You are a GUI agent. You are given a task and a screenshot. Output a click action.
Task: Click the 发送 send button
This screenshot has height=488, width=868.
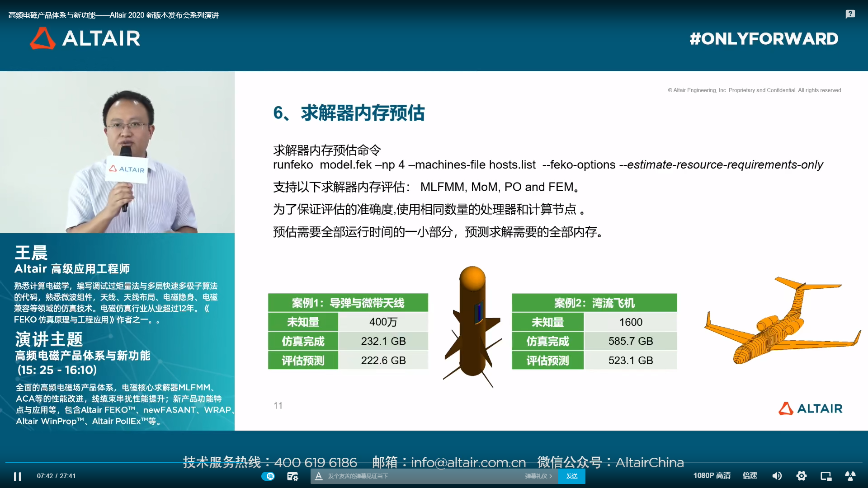[x=572, y=476]
